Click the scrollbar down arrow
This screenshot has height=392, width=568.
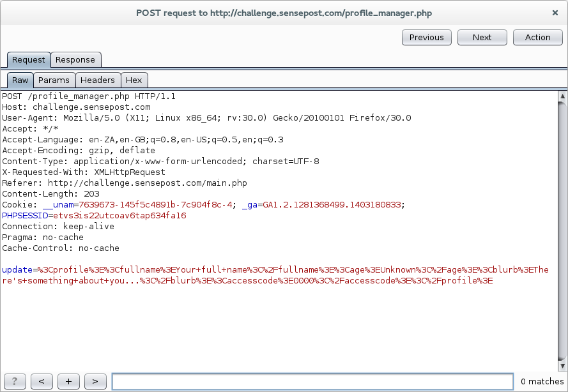pyautogui.click(x=562, y=365)
